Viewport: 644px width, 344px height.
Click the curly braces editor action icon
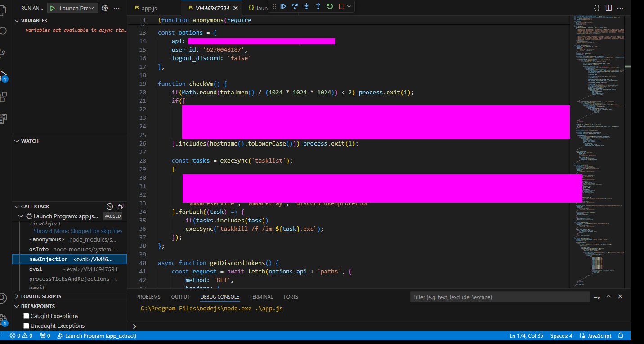[x=597, y=8]
